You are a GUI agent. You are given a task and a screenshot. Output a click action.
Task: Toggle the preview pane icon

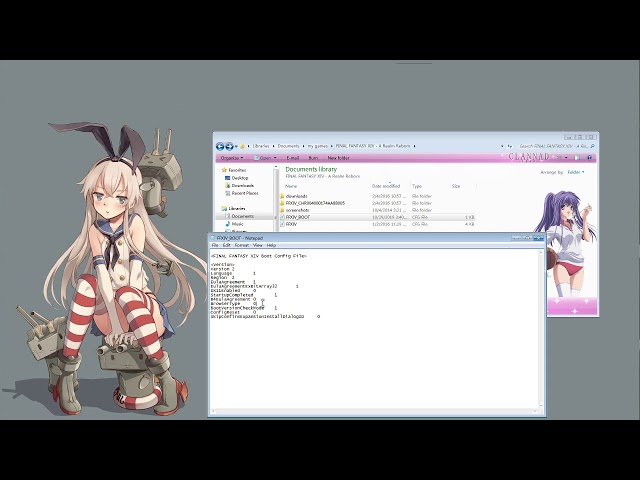578,158
